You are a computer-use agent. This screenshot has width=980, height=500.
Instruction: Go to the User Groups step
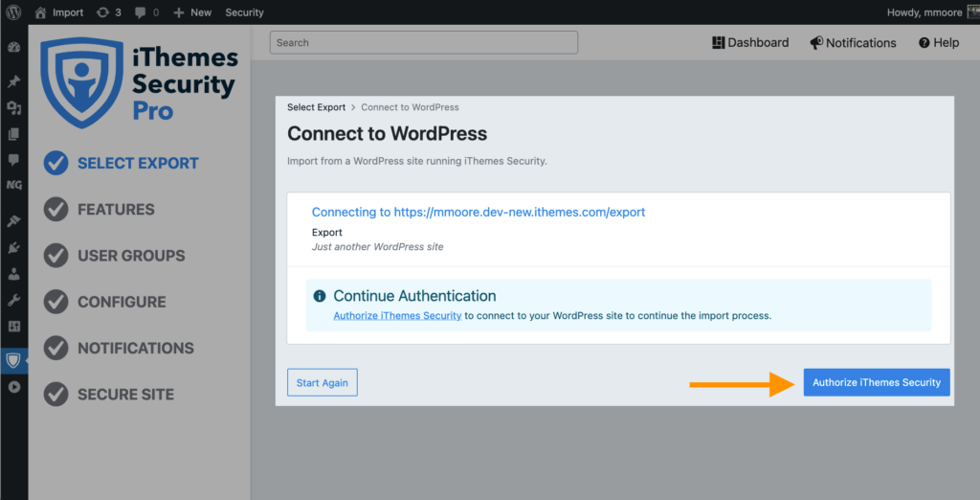[x=131, y=256]
